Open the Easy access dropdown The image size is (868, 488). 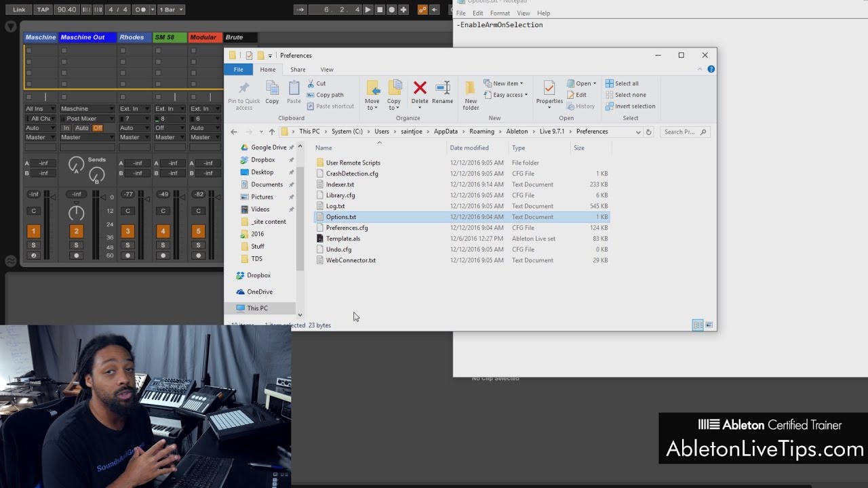[x=505, y=95]
